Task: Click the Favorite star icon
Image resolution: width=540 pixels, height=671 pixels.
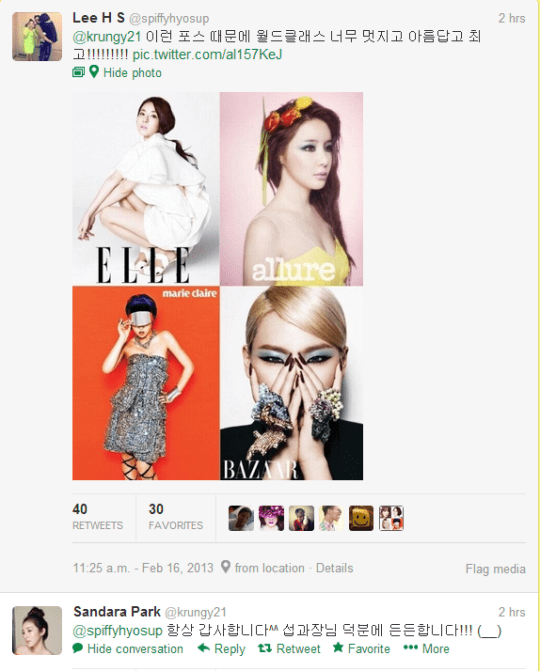Action: (338, 647)
